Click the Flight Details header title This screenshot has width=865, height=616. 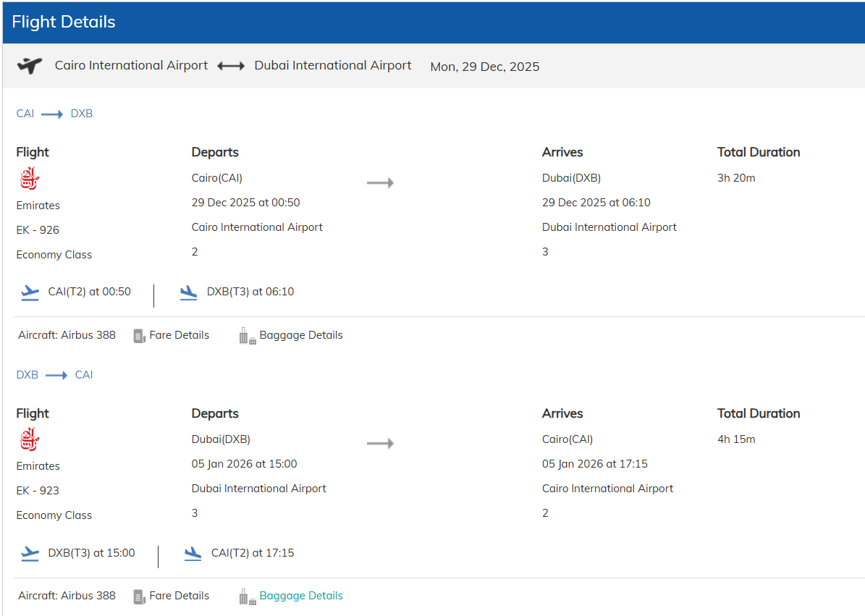[64, 22]
